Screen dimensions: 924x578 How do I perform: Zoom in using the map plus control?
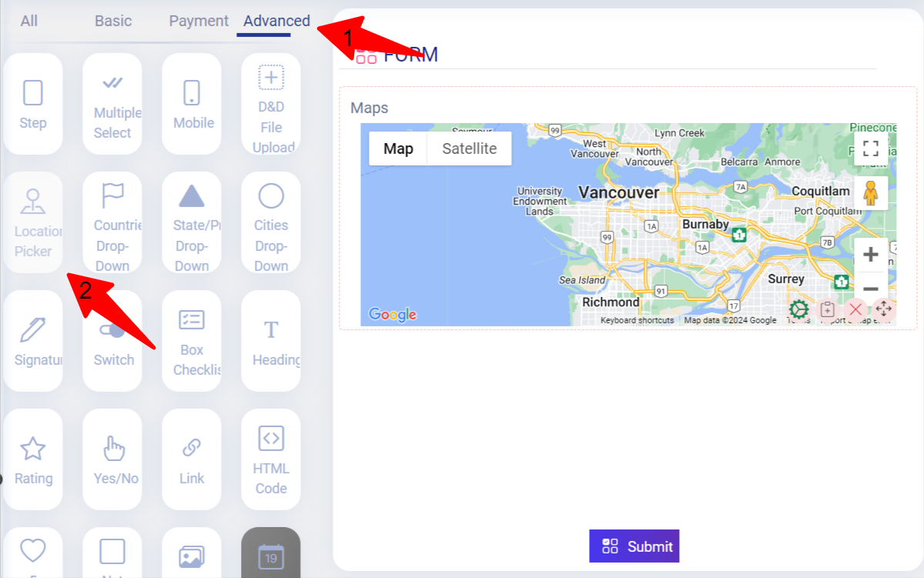[x=870, y=253]
